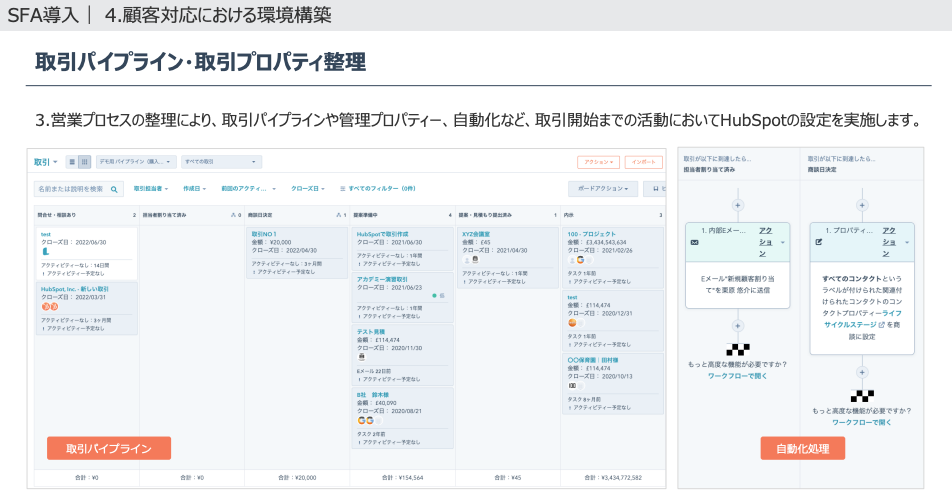Open the テスト見積 deal
The image size is (952, 499).
(x=371, y=332)
